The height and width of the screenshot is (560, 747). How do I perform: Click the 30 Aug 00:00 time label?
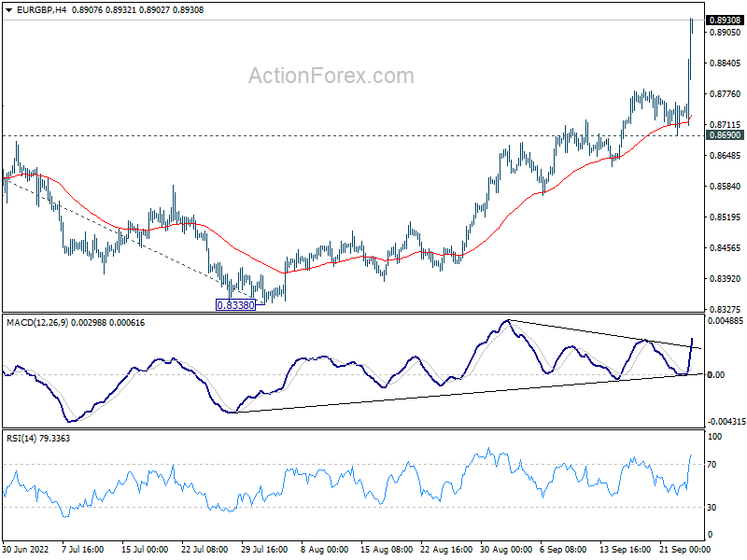point(506,550)
